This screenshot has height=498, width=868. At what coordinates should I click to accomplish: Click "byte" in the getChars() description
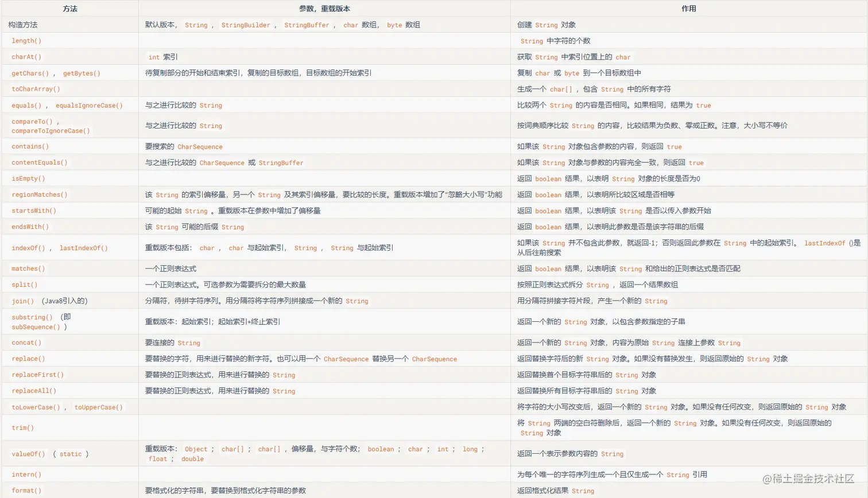[x=572, y=73]
